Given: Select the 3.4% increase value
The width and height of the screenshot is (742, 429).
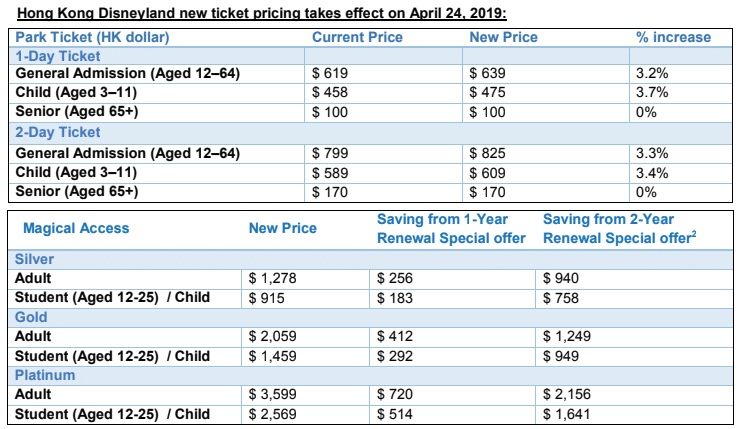Looking at the screenshot, I should (x=651, y=172).
